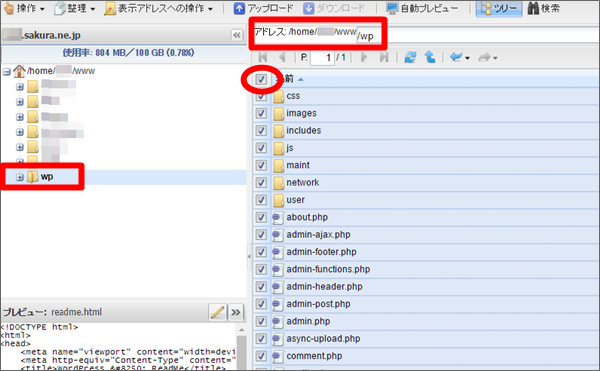Viewport: 600px width, 371px height.
Task: Open the 検索 search tool
Action: pos(543,8)
